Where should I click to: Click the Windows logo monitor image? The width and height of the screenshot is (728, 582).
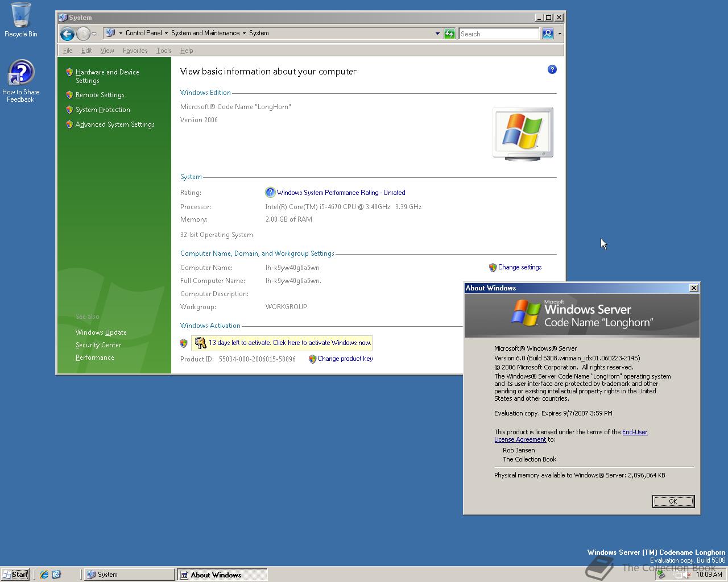pos(523,134)
